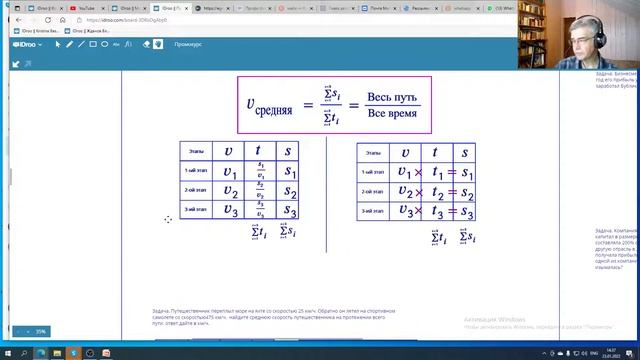Click 1-ый этап row in left table
Image resolution: width=640 pixels, height=360 pixels.
tap(239, 171)
